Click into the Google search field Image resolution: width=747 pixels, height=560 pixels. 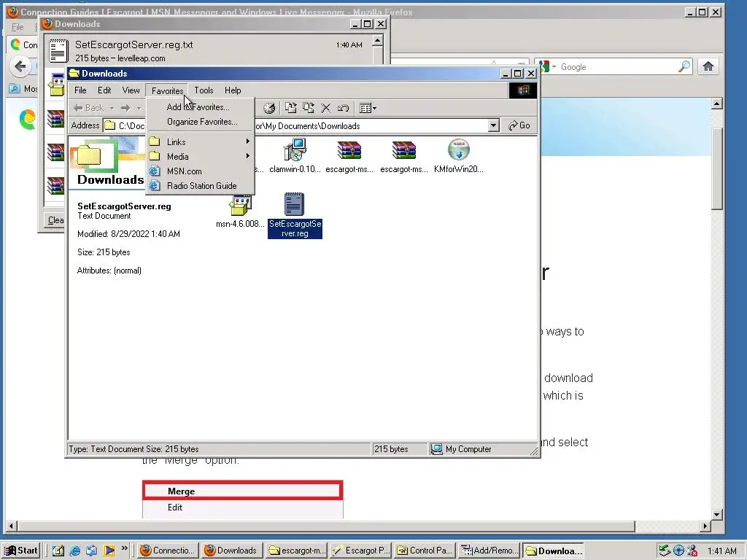tap(617, 67)
